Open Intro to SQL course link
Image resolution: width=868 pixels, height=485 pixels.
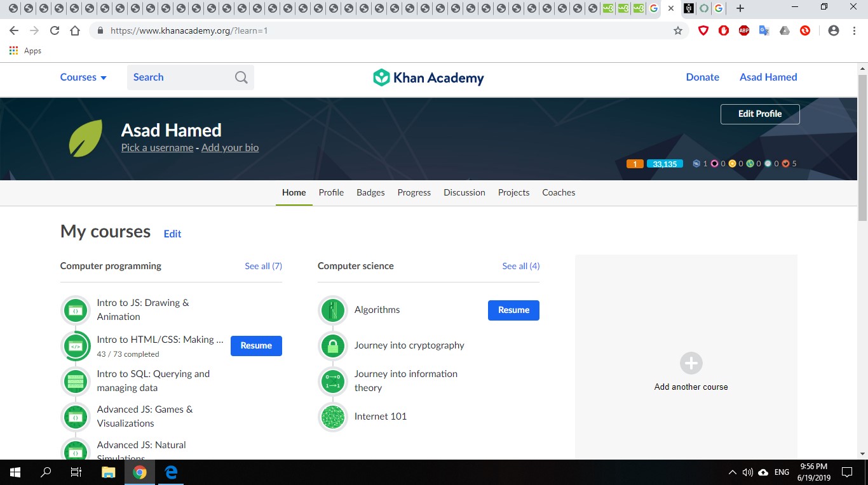153,381
